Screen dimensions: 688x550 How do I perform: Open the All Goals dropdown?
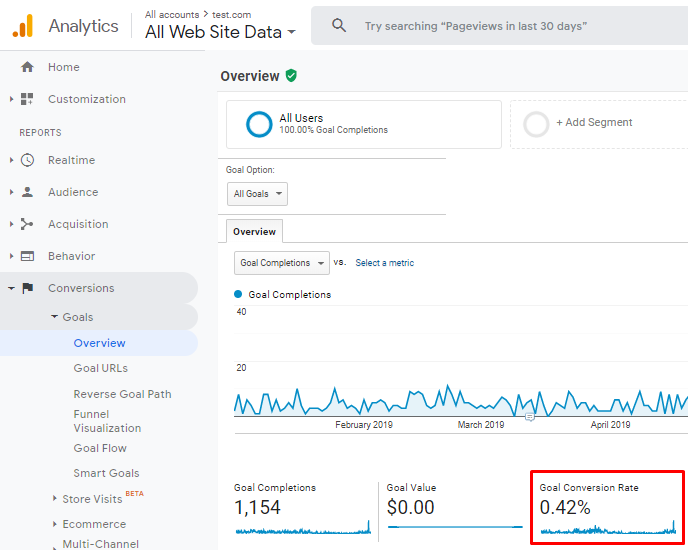tap(257, 194)
